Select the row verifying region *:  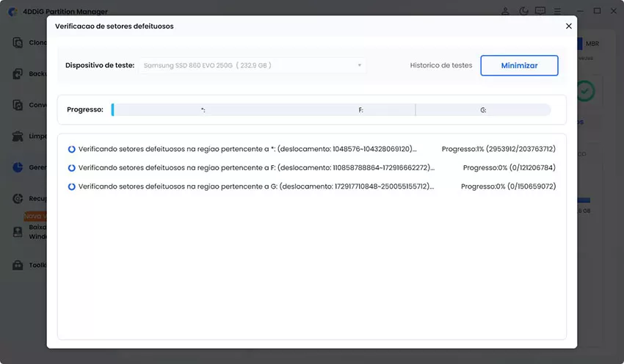[311, 149]
